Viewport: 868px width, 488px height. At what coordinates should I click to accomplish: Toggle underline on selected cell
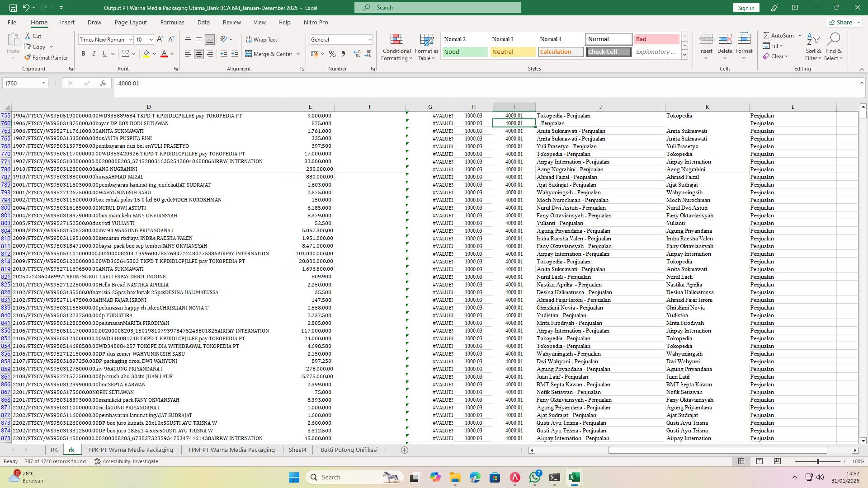coord(104,53)
